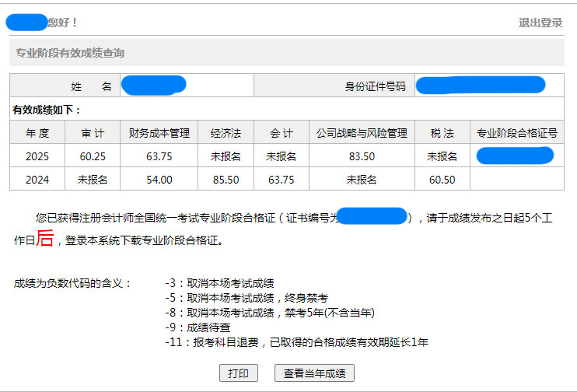The height and width of the screenshot is (392, 577).
Task: Click the 退出登录 logout link
Action: [540, 23]
